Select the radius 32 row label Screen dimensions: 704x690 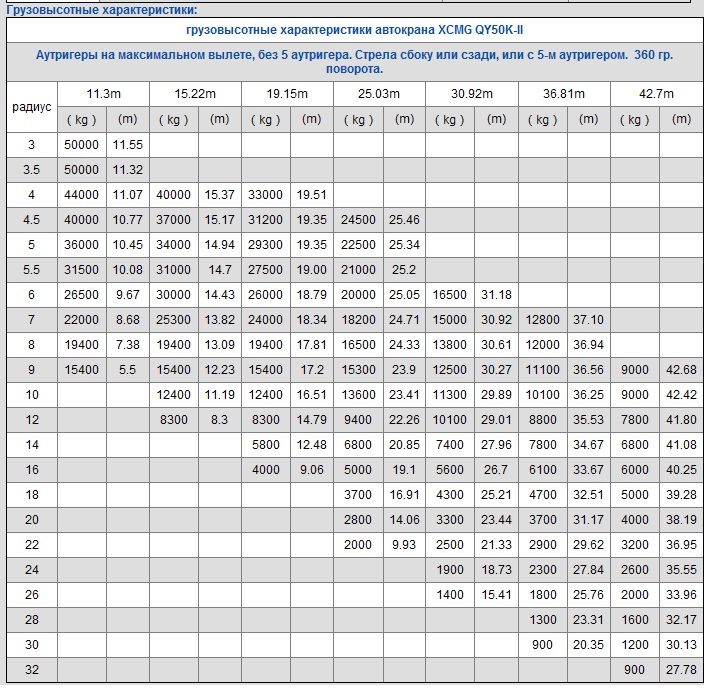coord(31,670)
